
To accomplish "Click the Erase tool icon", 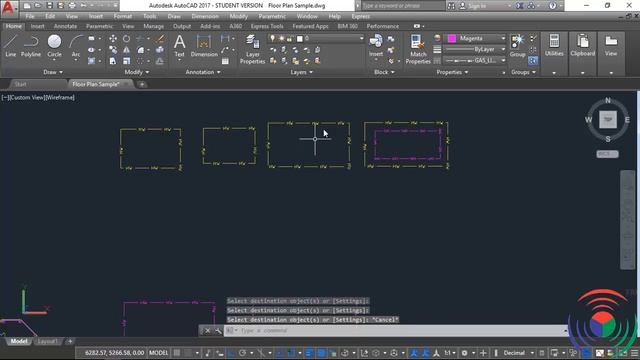I will pyautogui.click(x=160, y=38).
